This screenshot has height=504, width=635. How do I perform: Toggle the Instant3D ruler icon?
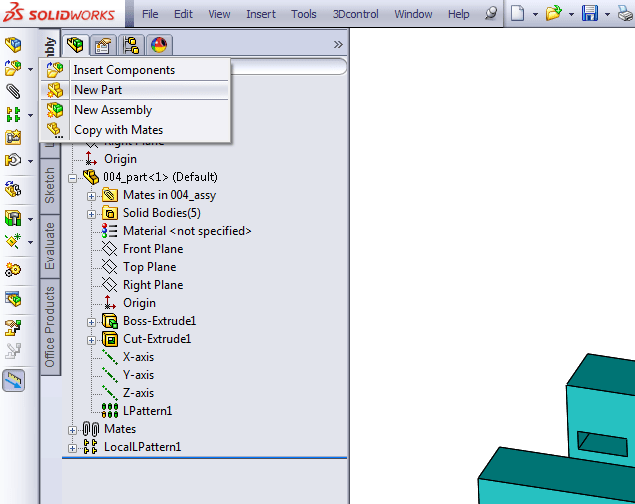coord(13,381)
